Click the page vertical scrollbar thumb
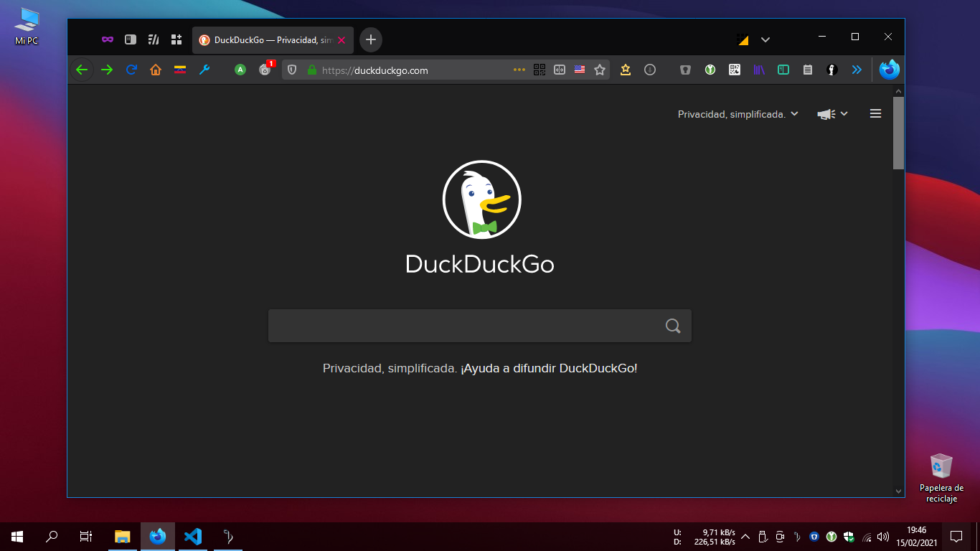The image size is (980, 551). click(898, 133)
